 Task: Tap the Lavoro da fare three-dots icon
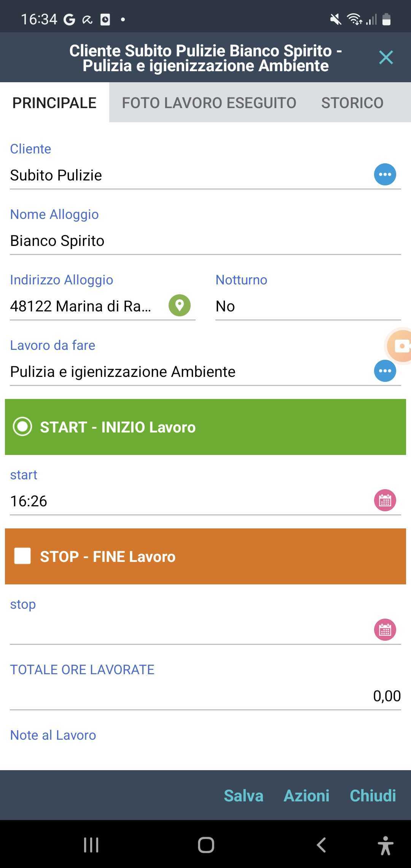pos(385,371)
